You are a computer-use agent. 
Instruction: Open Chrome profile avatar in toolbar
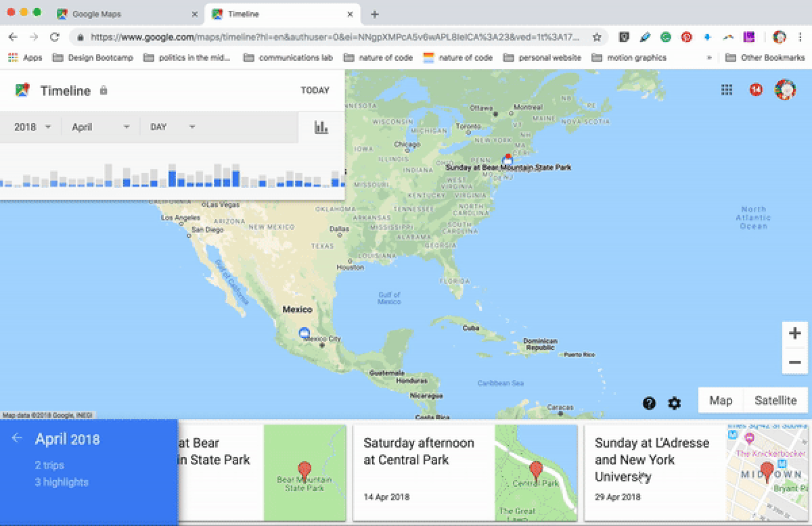[x=779, y=37]
